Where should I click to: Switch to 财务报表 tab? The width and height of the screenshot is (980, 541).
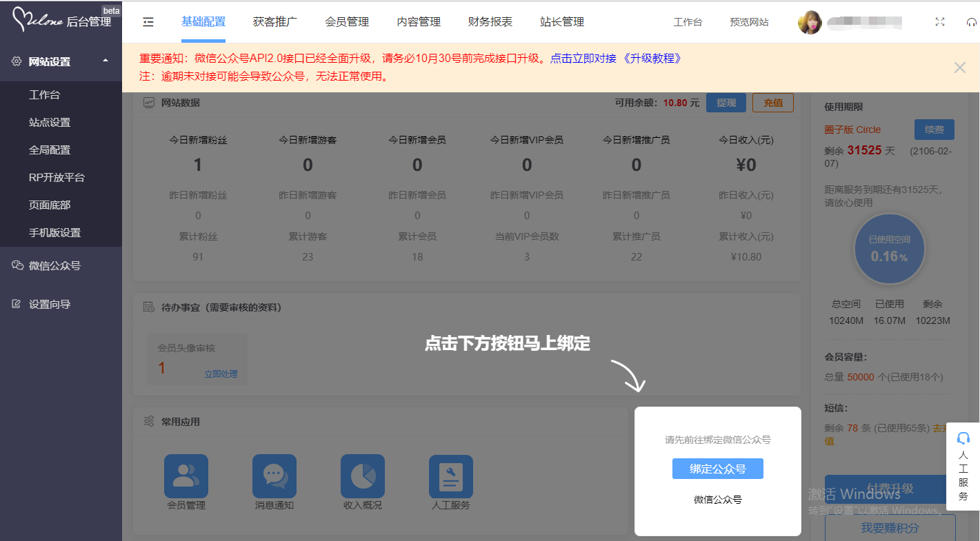[490, 22]
